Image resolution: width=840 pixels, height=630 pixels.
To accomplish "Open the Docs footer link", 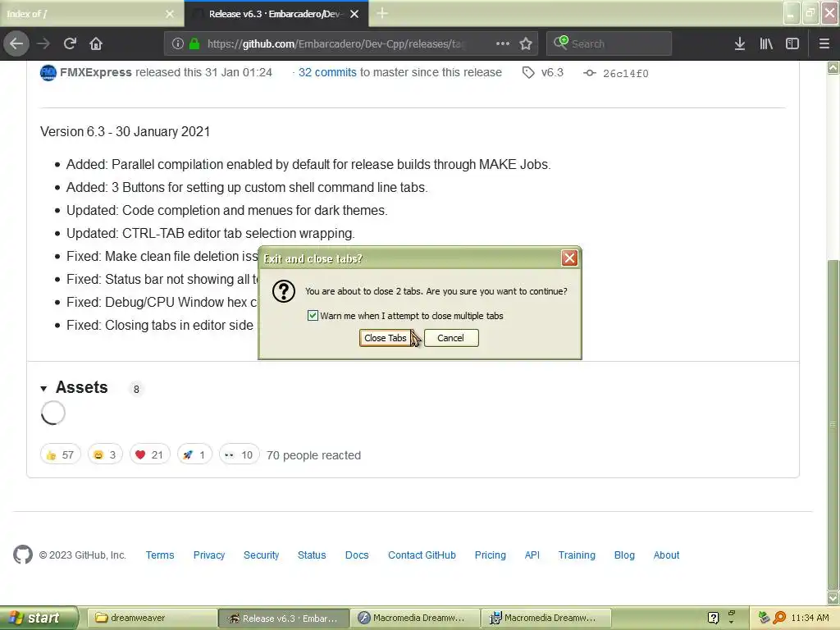I will coord(357,555).
